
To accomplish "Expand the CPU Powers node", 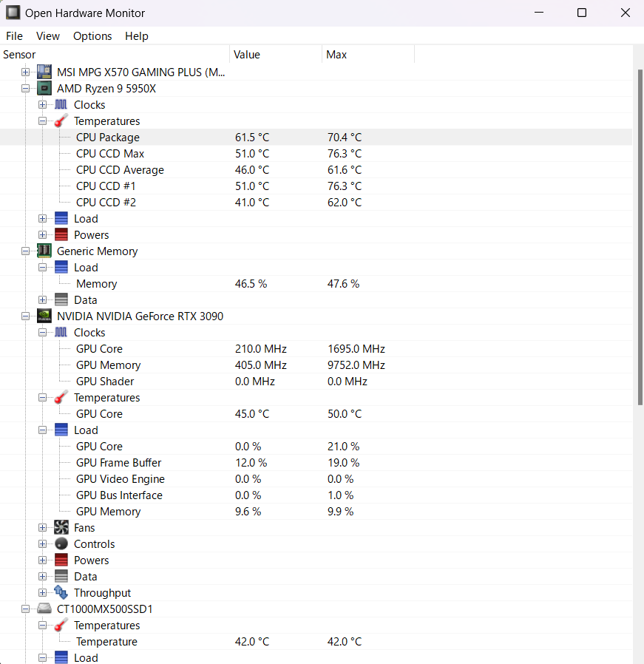I will [42, 234].
